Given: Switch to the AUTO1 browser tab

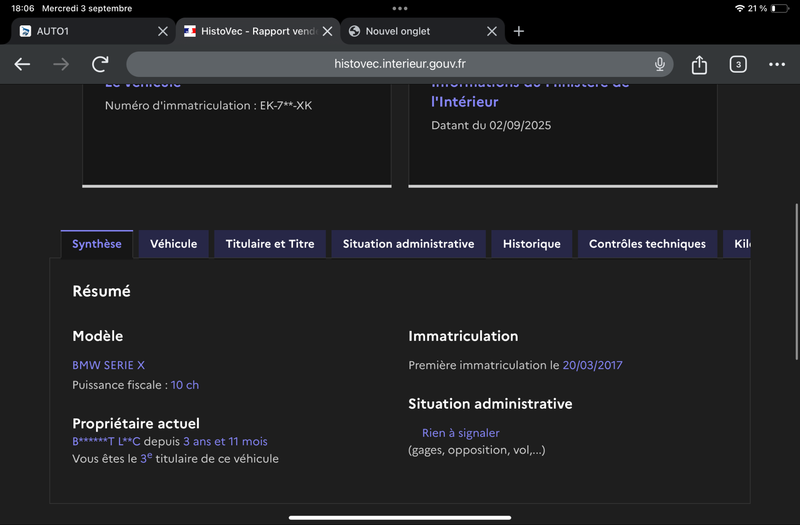Looking at the screenshot, I should (93, 31).
